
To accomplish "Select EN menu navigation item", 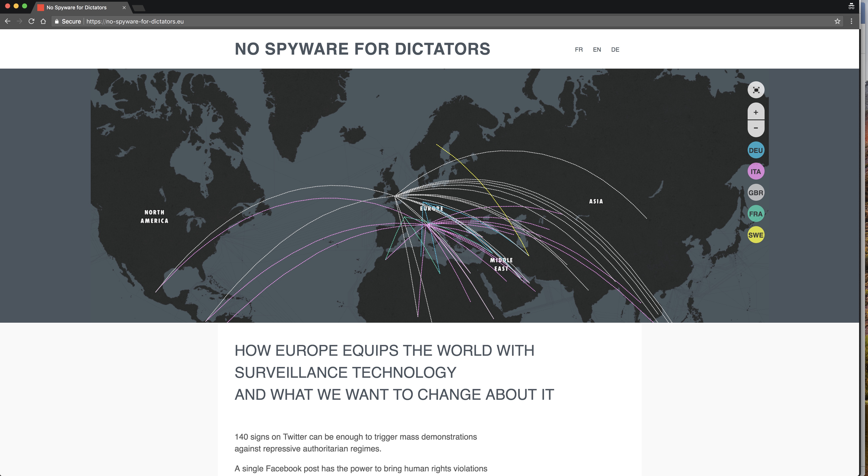I will point(597,49).
